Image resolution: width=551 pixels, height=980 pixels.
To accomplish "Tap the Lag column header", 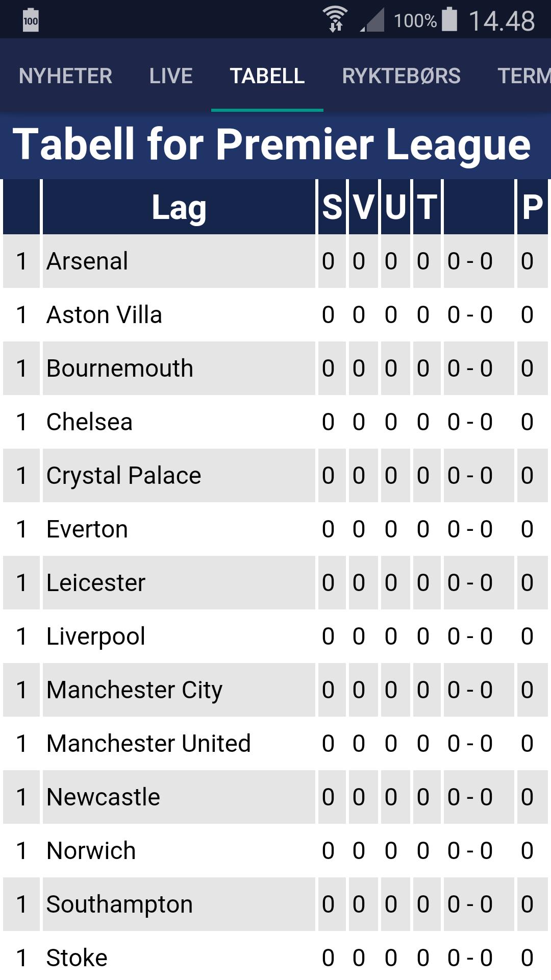I will click(x=179, y=207).
